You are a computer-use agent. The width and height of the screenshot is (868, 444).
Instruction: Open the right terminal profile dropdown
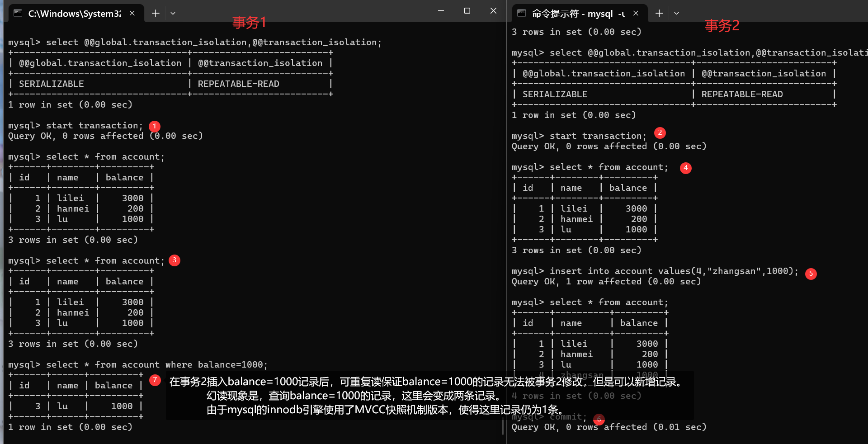click(676, 13)
